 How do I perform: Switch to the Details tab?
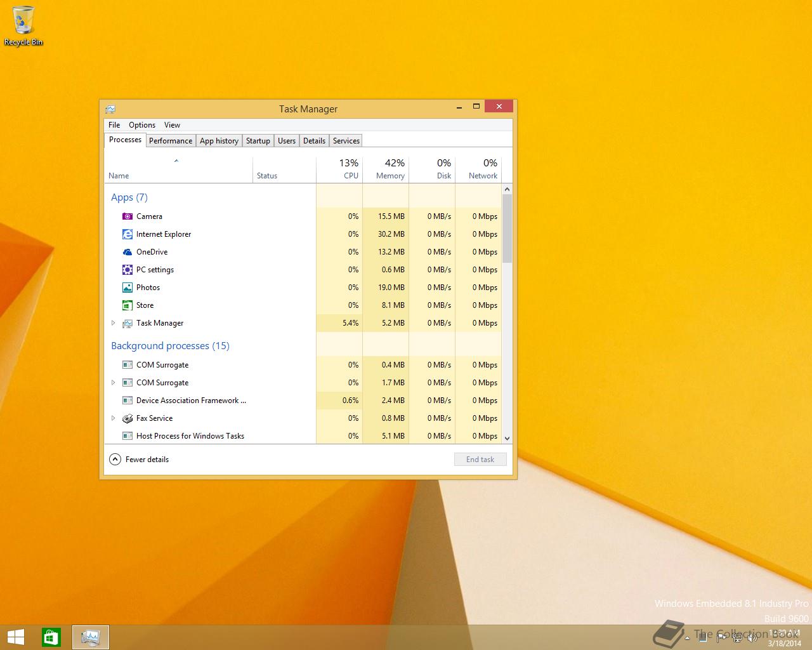click(x=314, y=141)
